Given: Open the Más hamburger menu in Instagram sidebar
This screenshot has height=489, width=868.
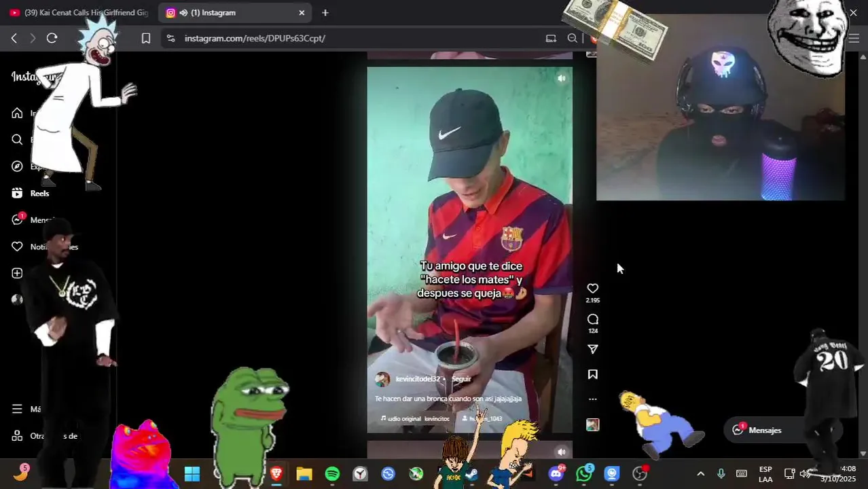Looking at the screenshot, I should pyautogui.click(x=17, y=409).
